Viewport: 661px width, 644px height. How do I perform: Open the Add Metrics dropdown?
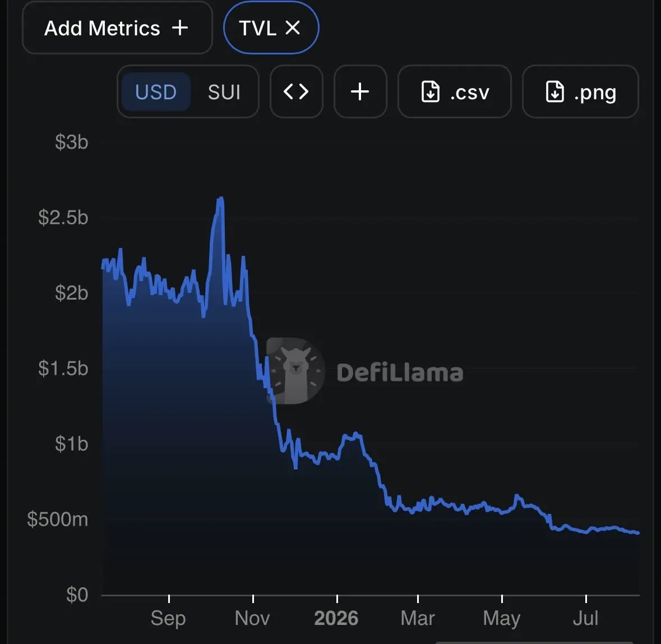tap(117, 28)
